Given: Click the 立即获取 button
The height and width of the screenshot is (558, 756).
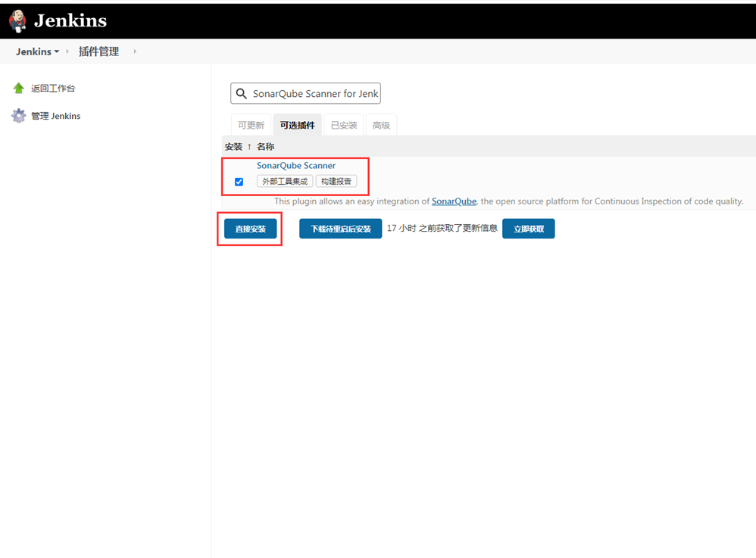Looking at the screenshot, I should pyautogui.click(x=529, y=229).
